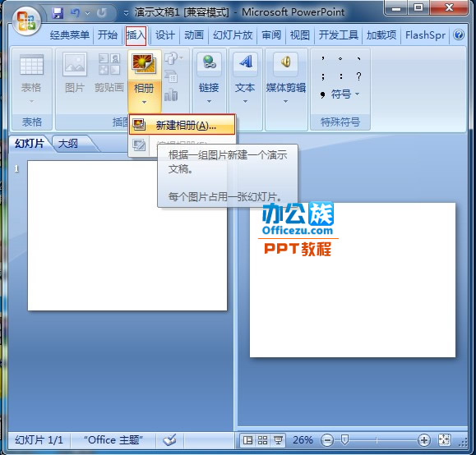
Task: Click the spell check status icon
Action: (169, 440)
